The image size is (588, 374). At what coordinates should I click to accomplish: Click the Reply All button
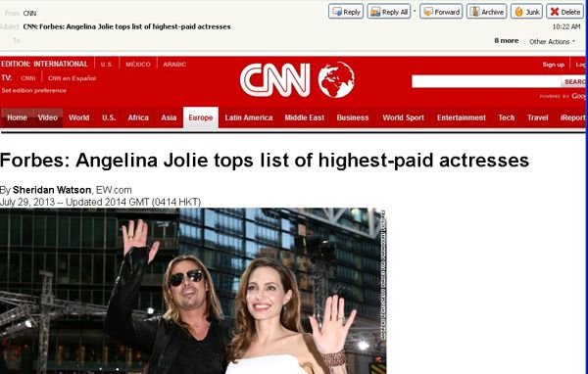[388, 12]
